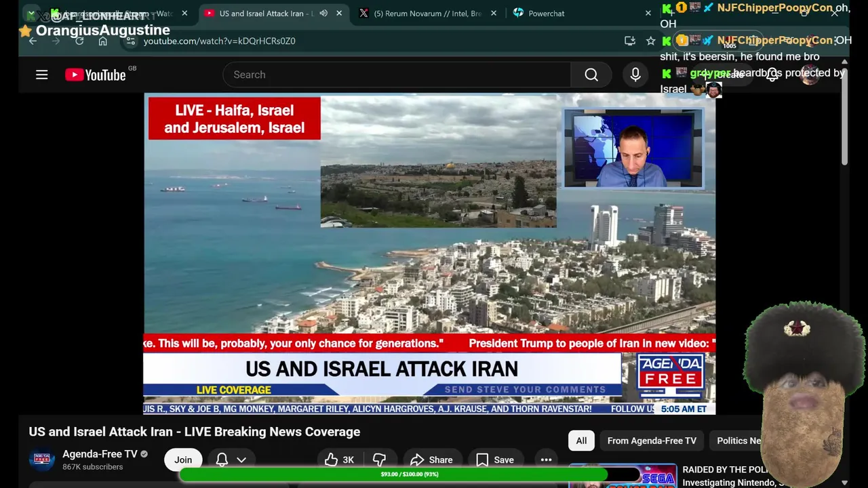The height and width of the screenshot is (488, 868).
Task: Click the address bar URL
Action: [x=219, y=41]
